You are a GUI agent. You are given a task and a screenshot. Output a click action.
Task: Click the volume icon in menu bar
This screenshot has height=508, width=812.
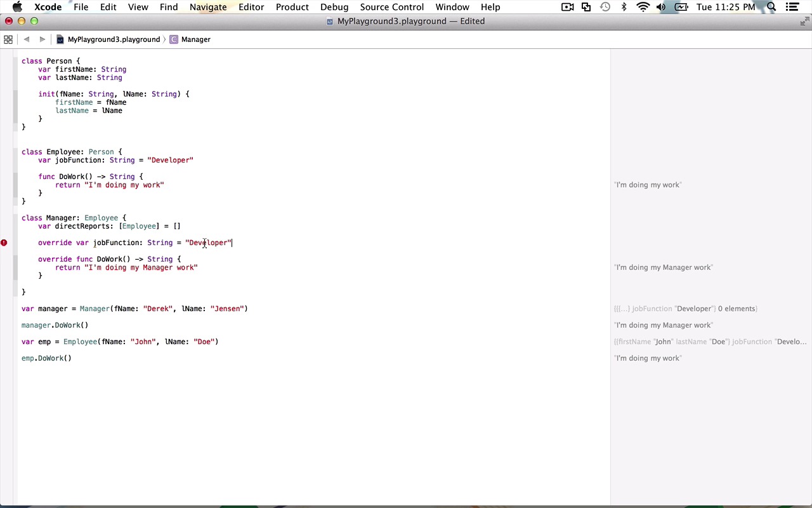point(661,7)
